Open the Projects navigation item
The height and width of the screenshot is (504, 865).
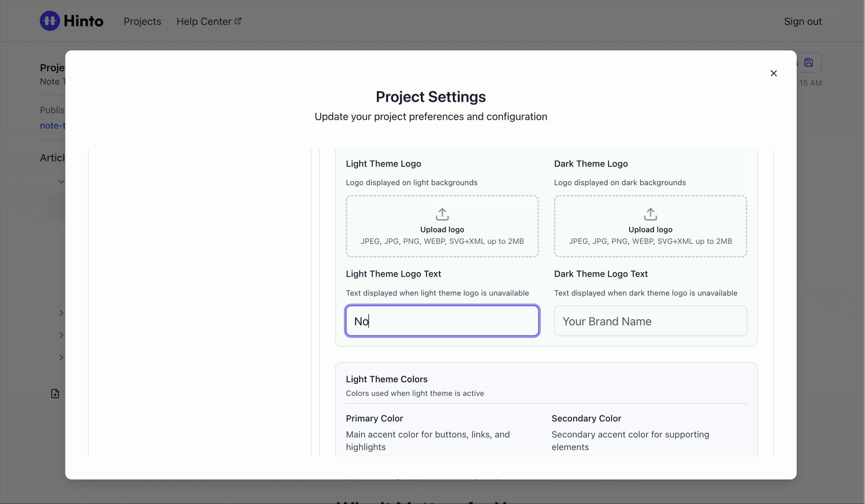[142, 21]
